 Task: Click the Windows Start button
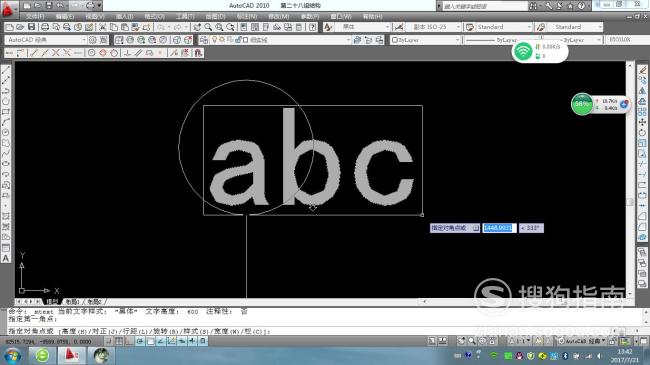[x=12, y=355]
